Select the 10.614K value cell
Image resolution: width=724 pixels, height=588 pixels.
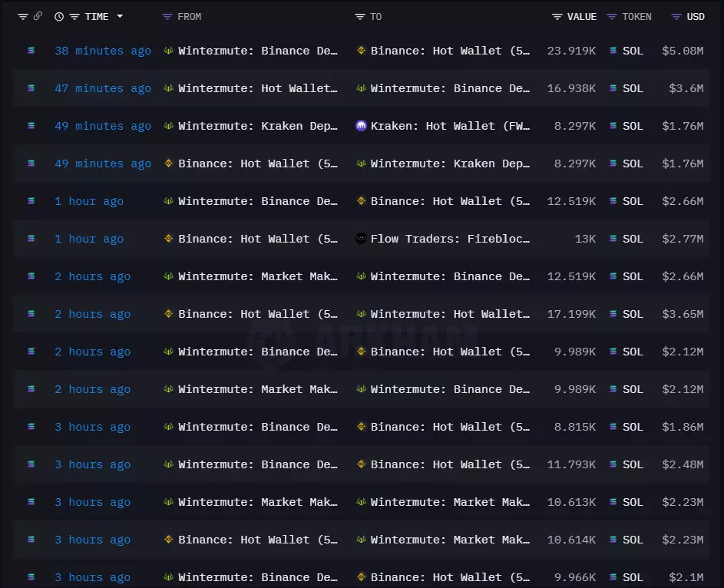pyautogui.click(x=572, y=540)
